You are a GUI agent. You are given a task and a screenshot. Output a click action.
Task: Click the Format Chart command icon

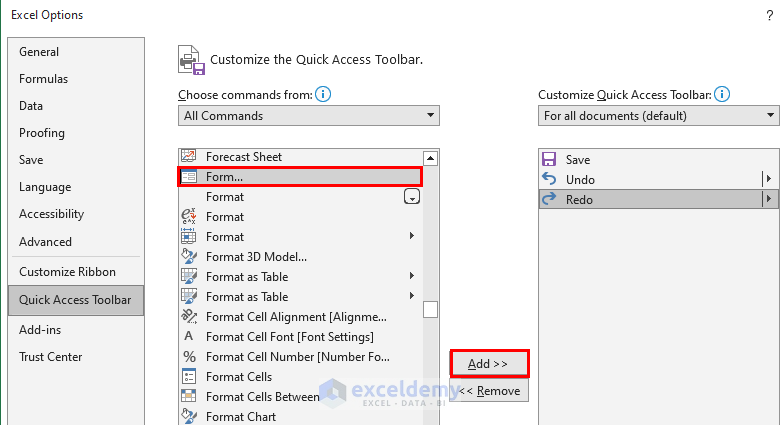tap(188, 417)
